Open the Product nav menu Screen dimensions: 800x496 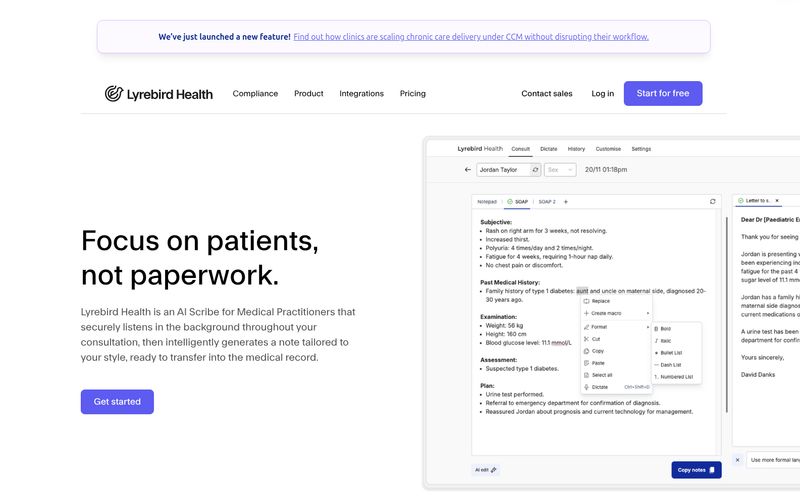(309, 93)
